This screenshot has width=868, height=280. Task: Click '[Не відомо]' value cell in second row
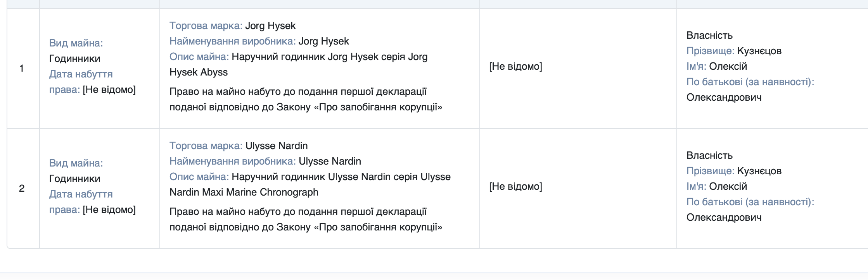pos(516,186)
